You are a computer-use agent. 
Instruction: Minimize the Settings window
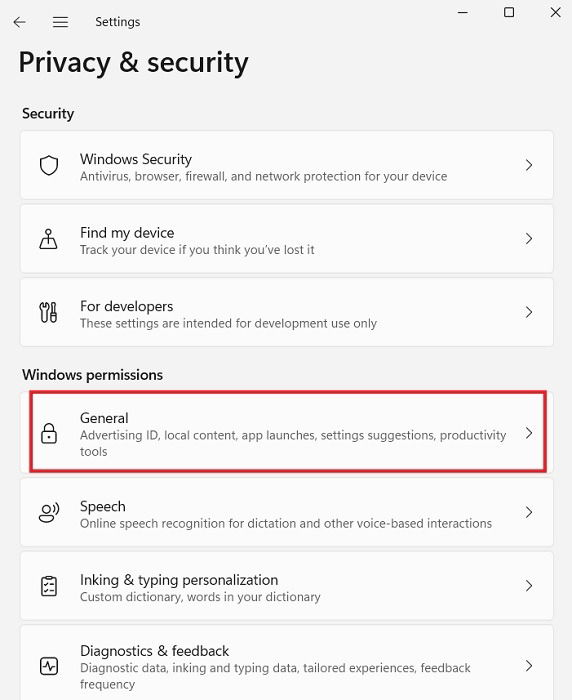(x=463, y=12)
